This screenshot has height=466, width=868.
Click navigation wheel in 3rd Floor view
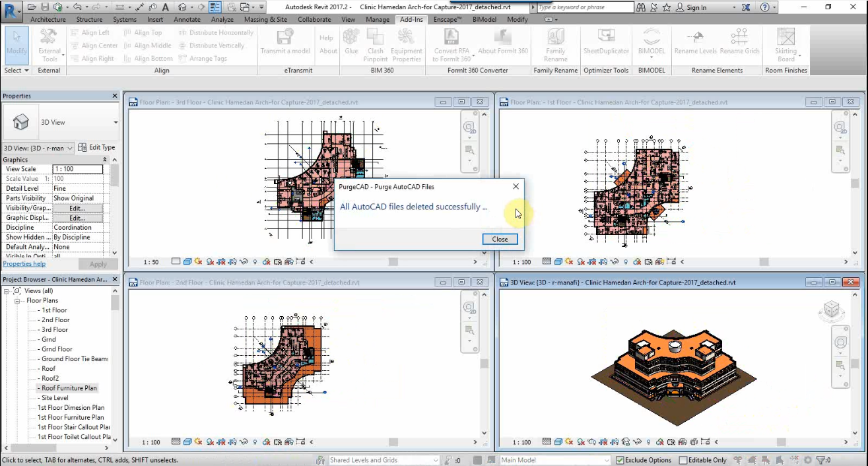click(x=469, y=128)
